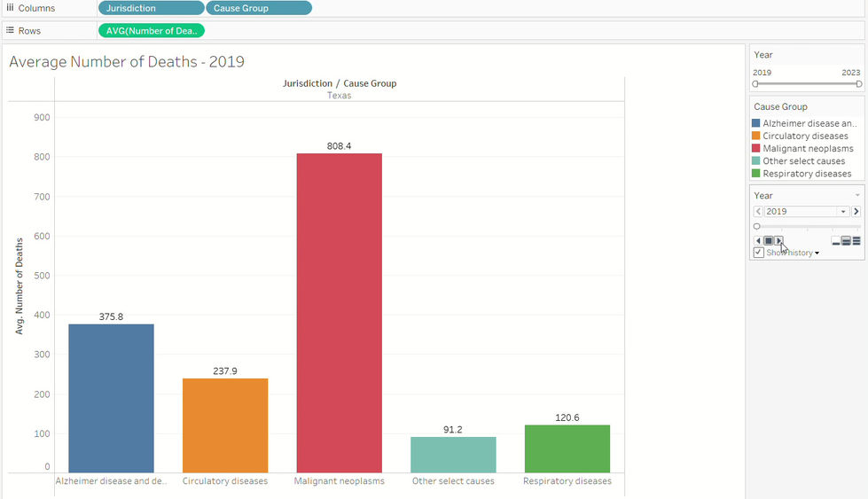Open the Year page card menu arrow

pyautogui.click(x=857, y=195)
